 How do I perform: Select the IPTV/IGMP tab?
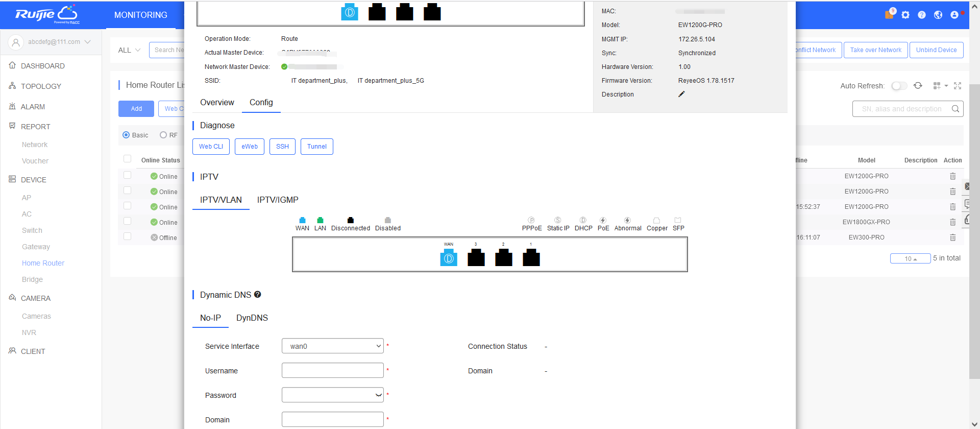pyautogui.click(x=278, y=200)
